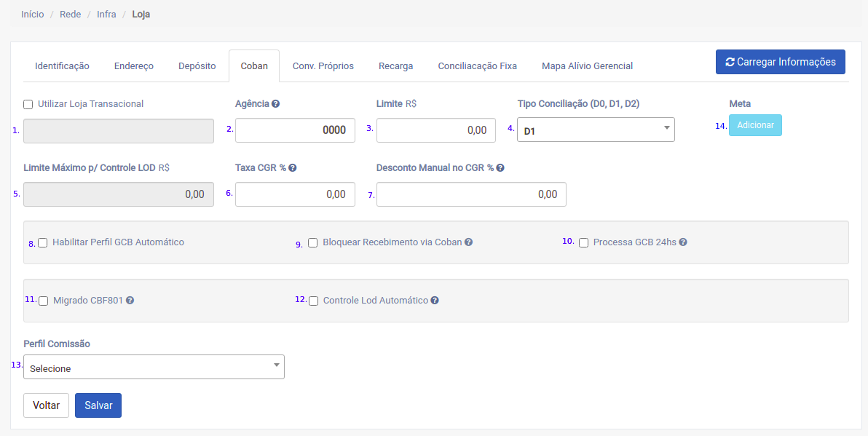The height and width of the screenshot is (436, 868).
Task: Toggle the Processa GCB 24hs checkbox
Action: tap(584, 243)
